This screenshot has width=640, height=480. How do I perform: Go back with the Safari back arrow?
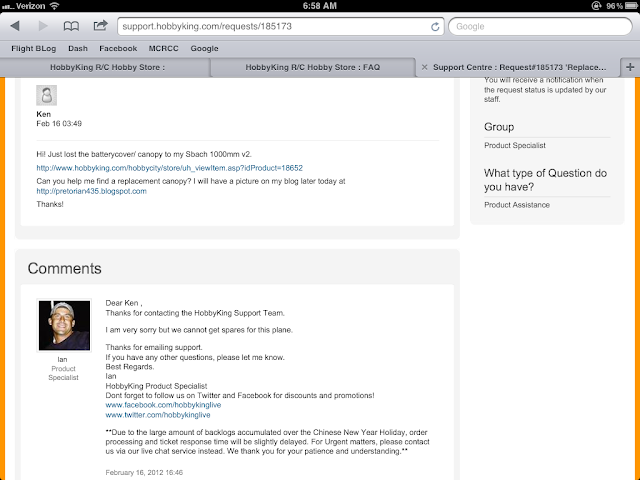15,26
